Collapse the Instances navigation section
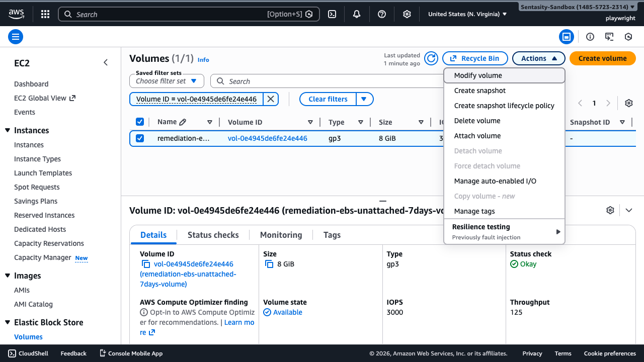Screen dimensions: 644x362 [8, 130]
